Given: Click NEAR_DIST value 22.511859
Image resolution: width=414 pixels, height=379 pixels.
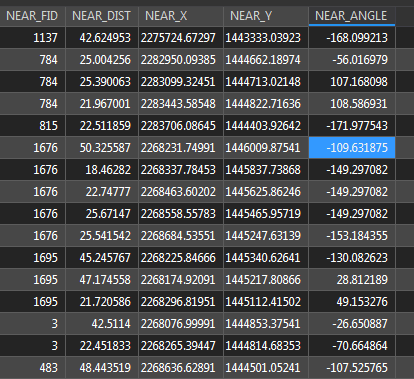Looking at the screenshot, I should point(101,126).
